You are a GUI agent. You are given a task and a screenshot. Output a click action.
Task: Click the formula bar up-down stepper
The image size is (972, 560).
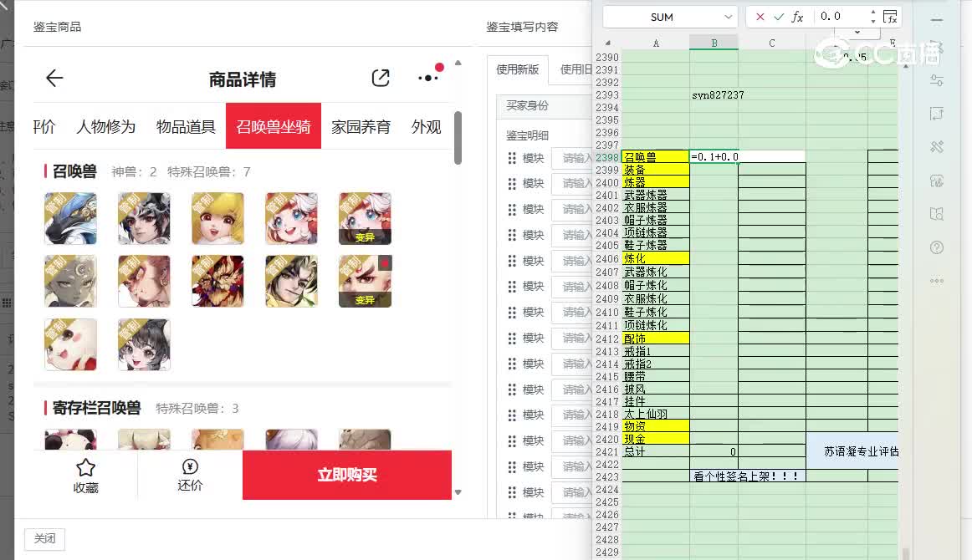(x=872, y=16)
